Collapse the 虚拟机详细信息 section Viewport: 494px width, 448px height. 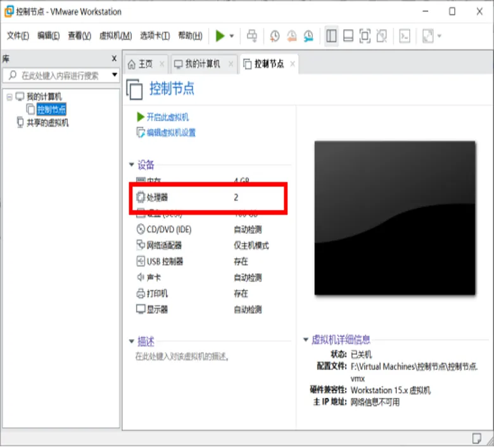(306, 340)
